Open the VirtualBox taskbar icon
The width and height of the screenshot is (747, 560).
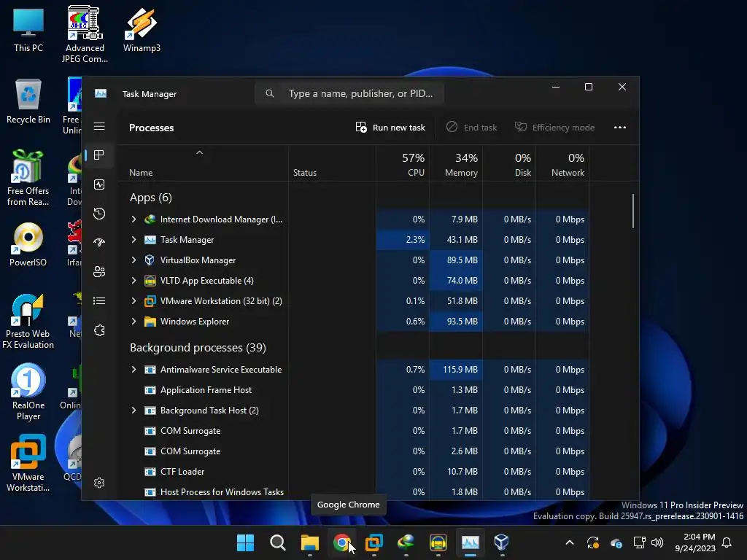[501, 542]
